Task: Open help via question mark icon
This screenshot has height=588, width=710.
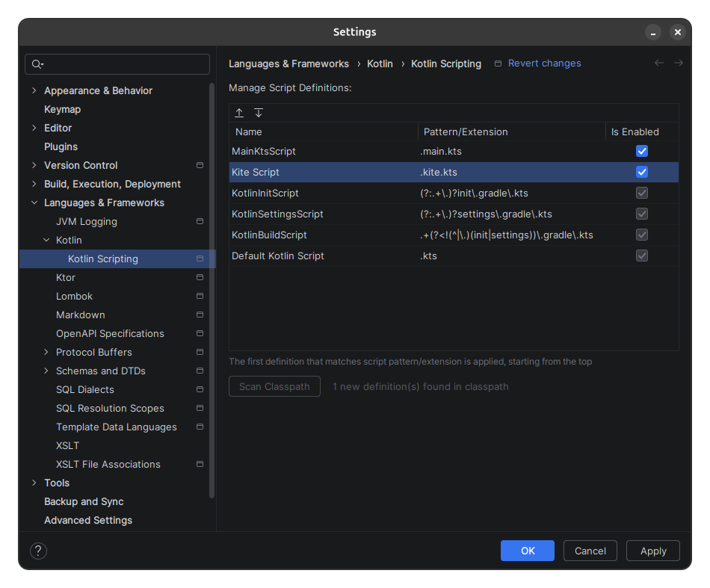Action: click(38, 551)
